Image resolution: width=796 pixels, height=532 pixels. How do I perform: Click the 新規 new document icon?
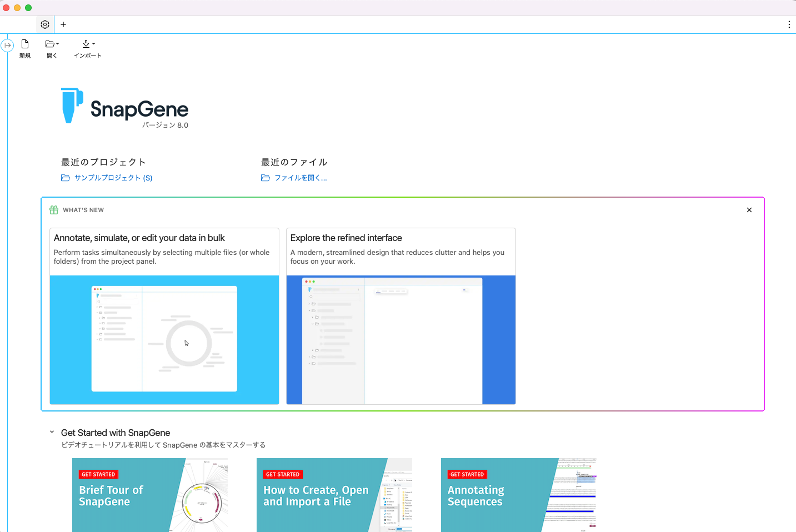point(25,44)
